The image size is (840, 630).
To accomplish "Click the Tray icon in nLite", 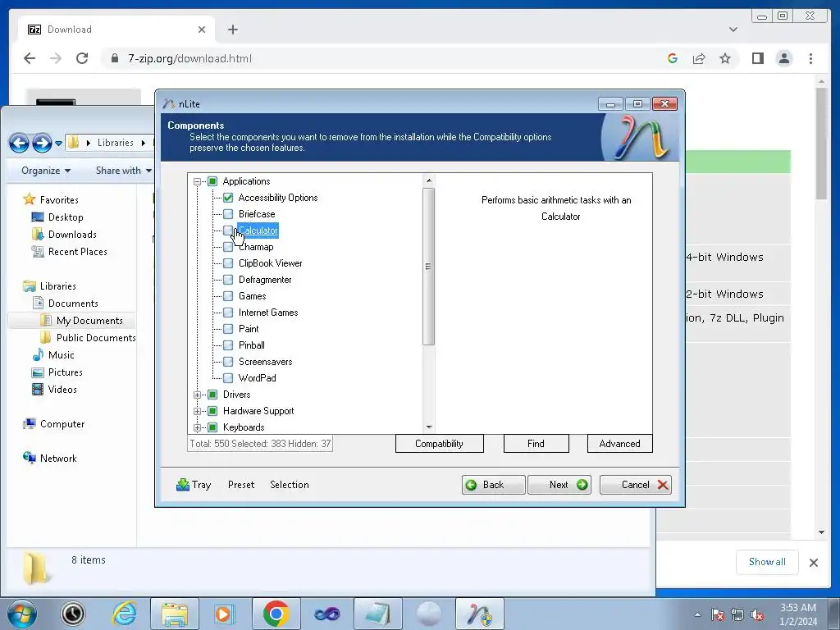I will coord(183,485).
